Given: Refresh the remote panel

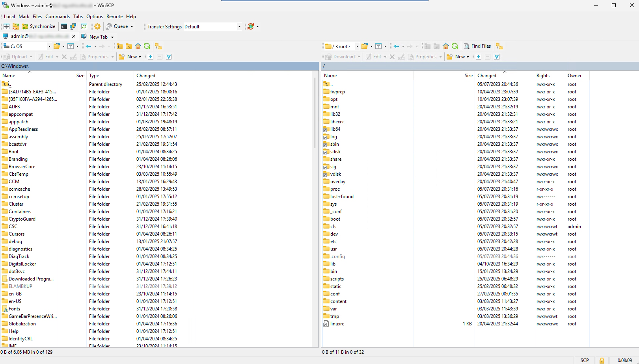Looking at the screenshot, I should point(455,46).
